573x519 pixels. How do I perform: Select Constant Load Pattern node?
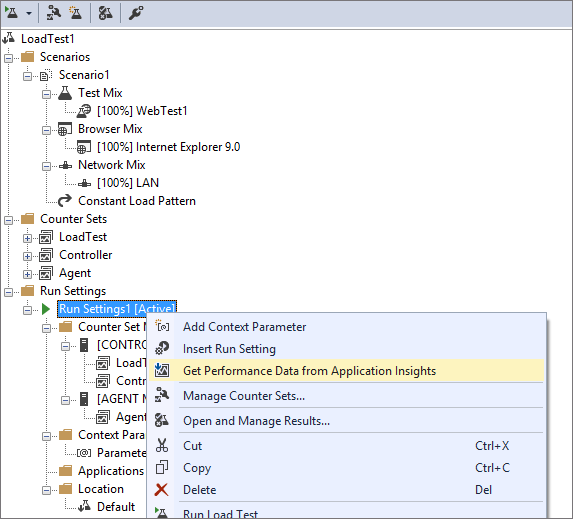[137, 201]
